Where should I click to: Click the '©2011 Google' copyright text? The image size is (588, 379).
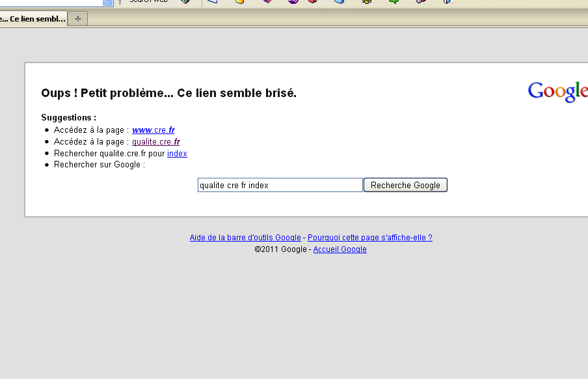[x=280, y=249]
